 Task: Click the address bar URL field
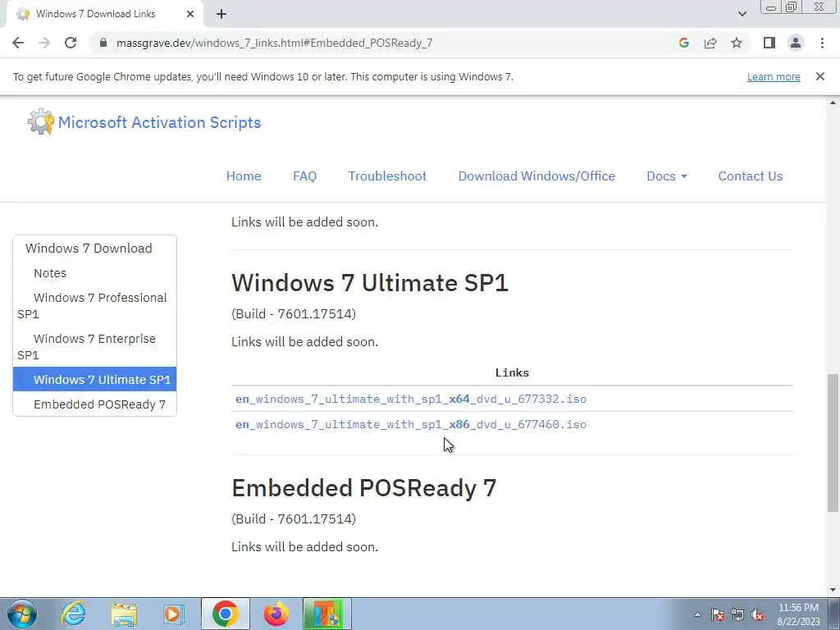pyautogui.click(x=274, y=43)
